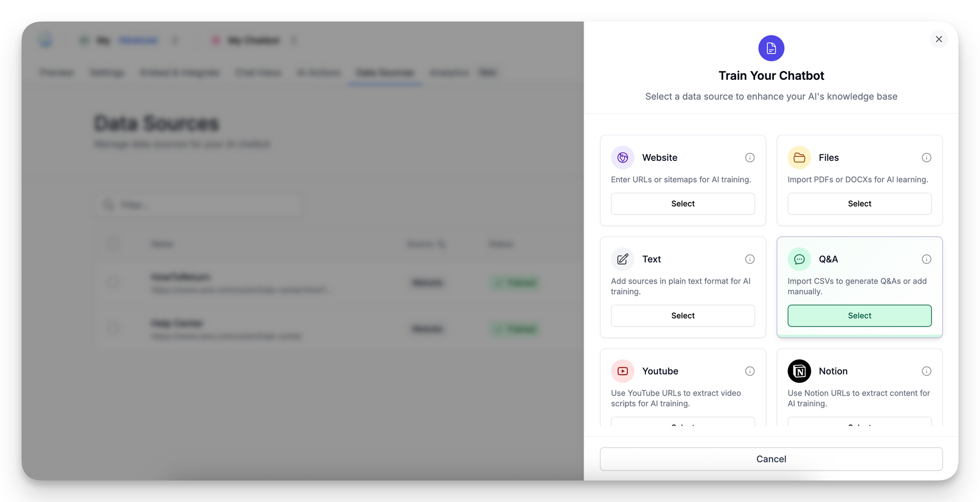Image resolution: width=980 pixels, height=502 pixels.
Task: Toggle the blurred header select-all checkbox
Action: click(114, 244)
